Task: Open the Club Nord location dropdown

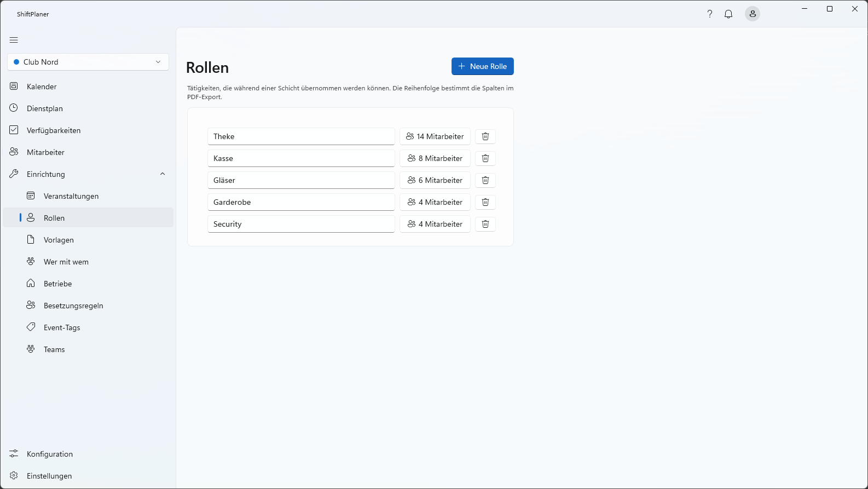Action: tap(88, 62)
